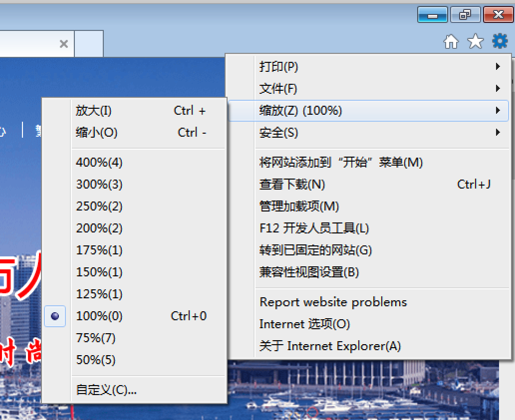
Task: Open 查看下载(N) downloads
Action: [292, 185]
